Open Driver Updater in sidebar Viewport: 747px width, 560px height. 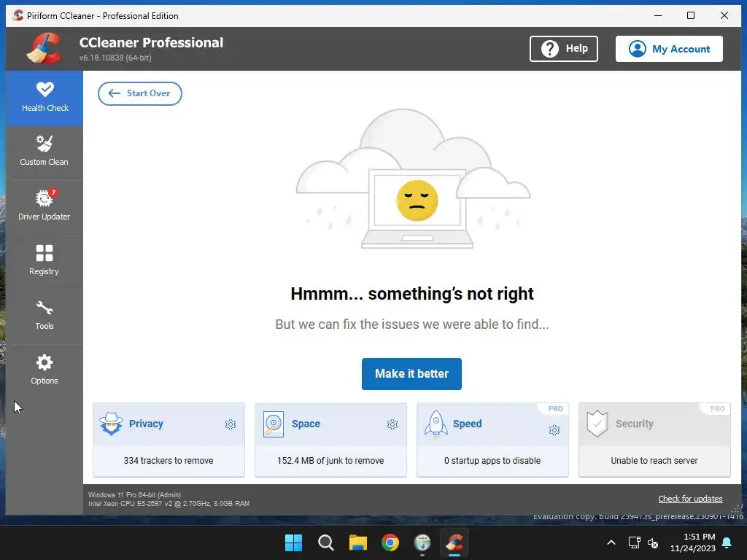[44, 207]
